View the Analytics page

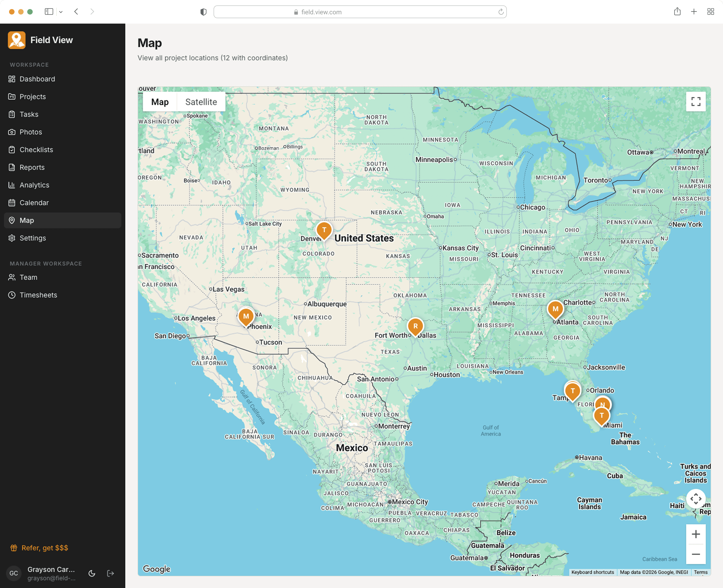[63, 185]
